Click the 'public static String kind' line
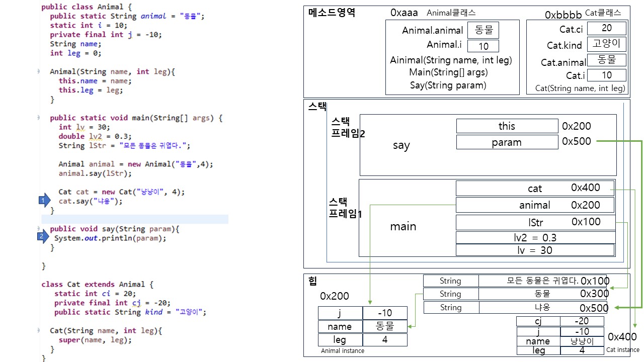644x362 pixels. pos(130,312)
